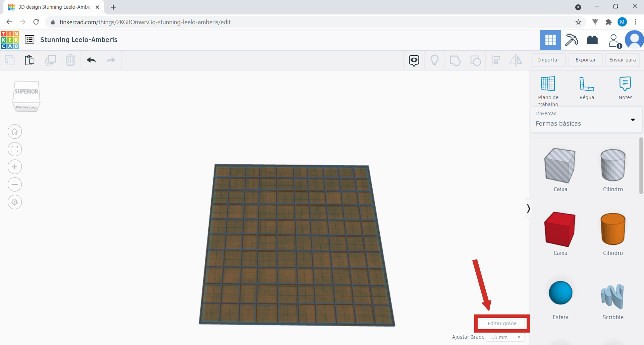Redo the last action
Image resolution: width=644 pixels, height=345 pixels.
pos(111,60)
